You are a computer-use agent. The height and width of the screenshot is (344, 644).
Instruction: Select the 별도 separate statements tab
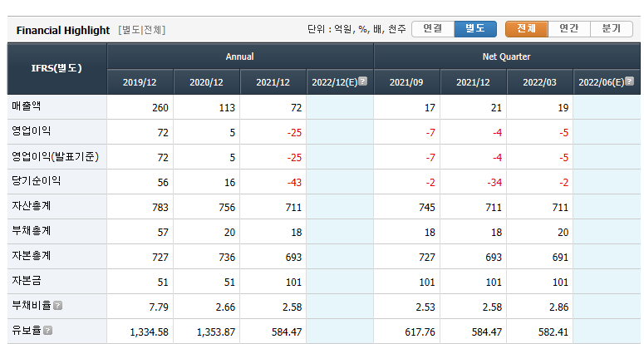pos(475,29)
